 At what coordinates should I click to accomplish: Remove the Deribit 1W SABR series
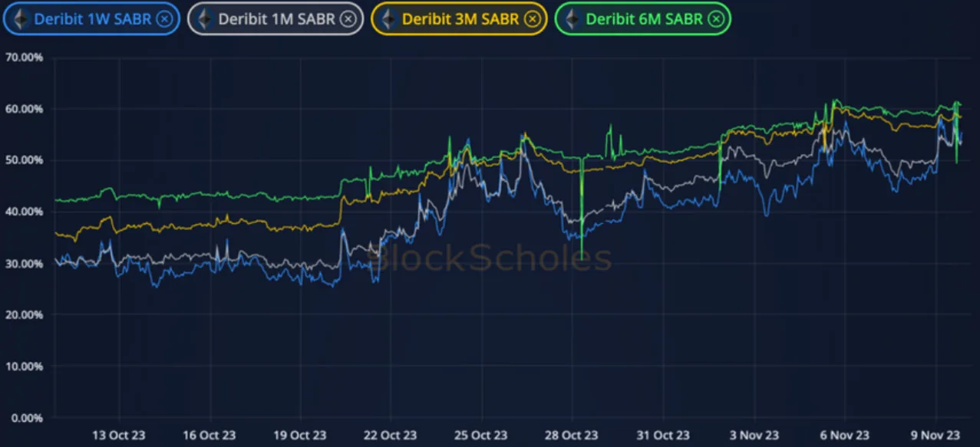click(x=164, y=19)
